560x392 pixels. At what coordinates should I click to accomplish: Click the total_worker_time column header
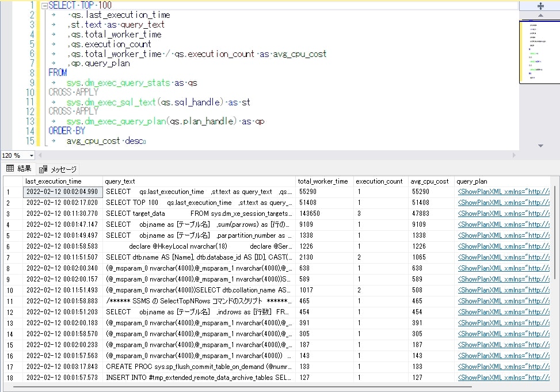click(325, 181)
